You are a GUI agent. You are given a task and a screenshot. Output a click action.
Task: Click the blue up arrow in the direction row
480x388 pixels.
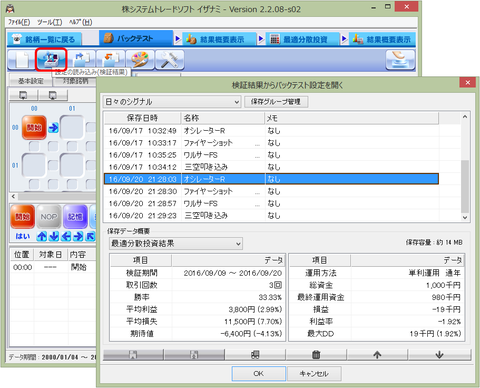[x=42, y=236]
